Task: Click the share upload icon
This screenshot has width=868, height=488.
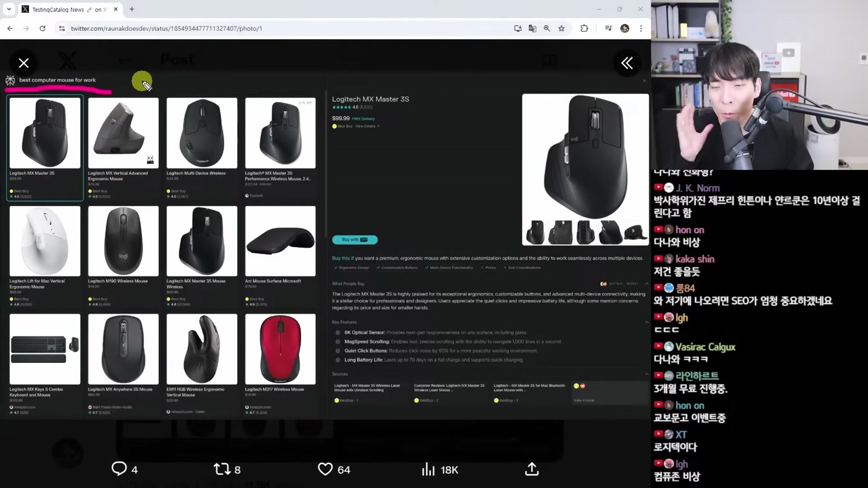Action: 532,469
